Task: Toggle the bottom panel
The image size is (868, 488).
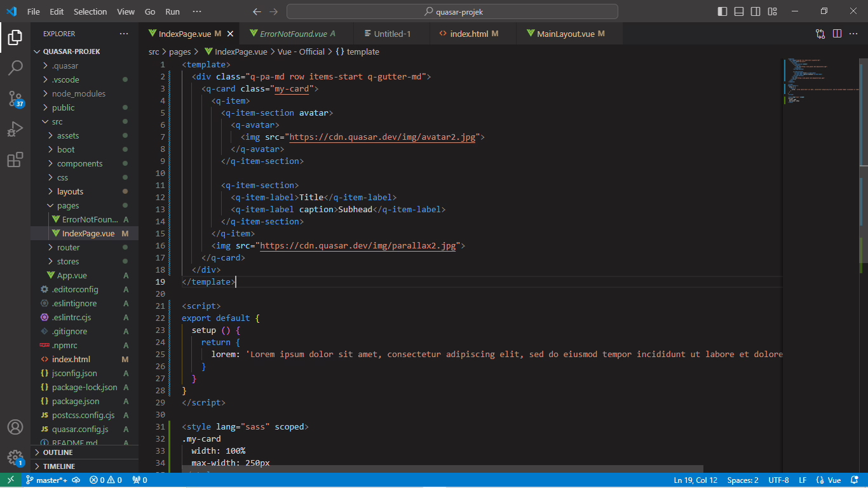Action: point(739,11)
